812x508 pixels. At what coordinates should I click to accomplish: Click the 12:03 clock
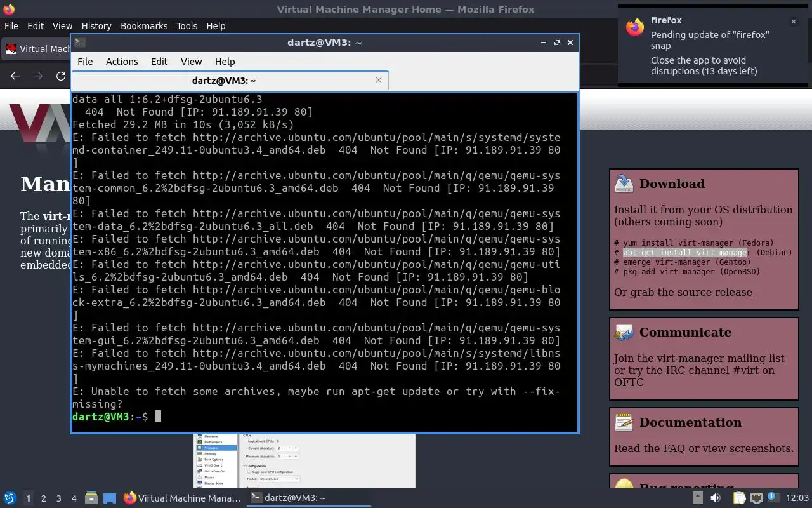click(797, 498)
